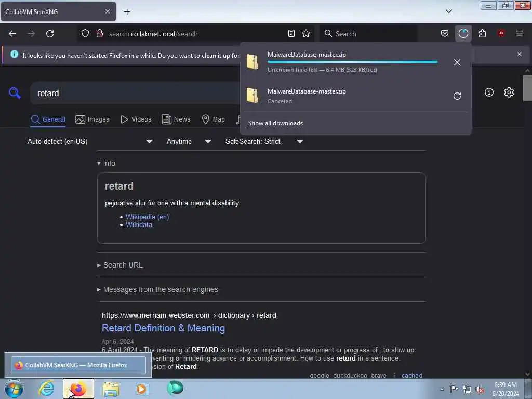The width and height of the screenshot is (532, 399).
Task: Launch Internet Explorer from the taskbar
Action: coord(46,389)
